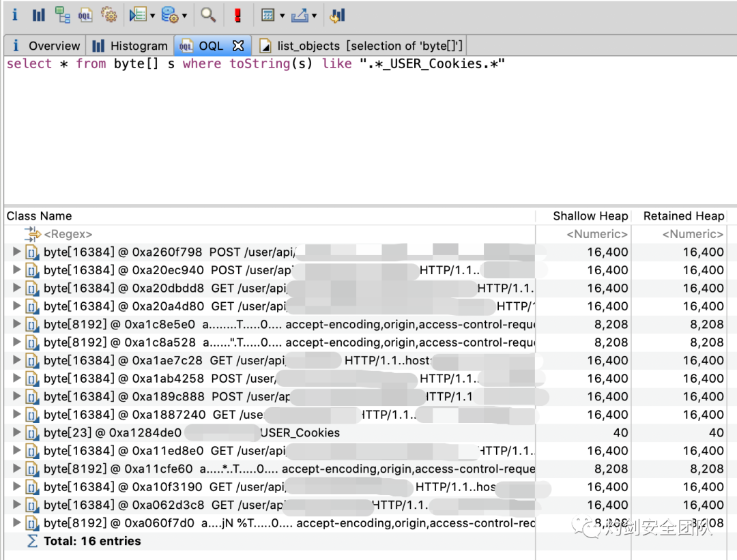Sort by Retained Heap column
Screen dimensions: 737x560
coord(683,216)
